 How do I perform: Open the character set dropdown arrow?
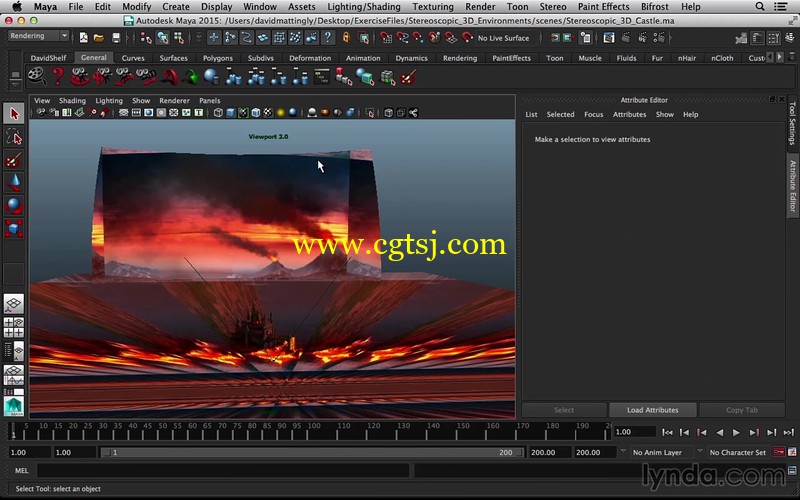(700, 452)
